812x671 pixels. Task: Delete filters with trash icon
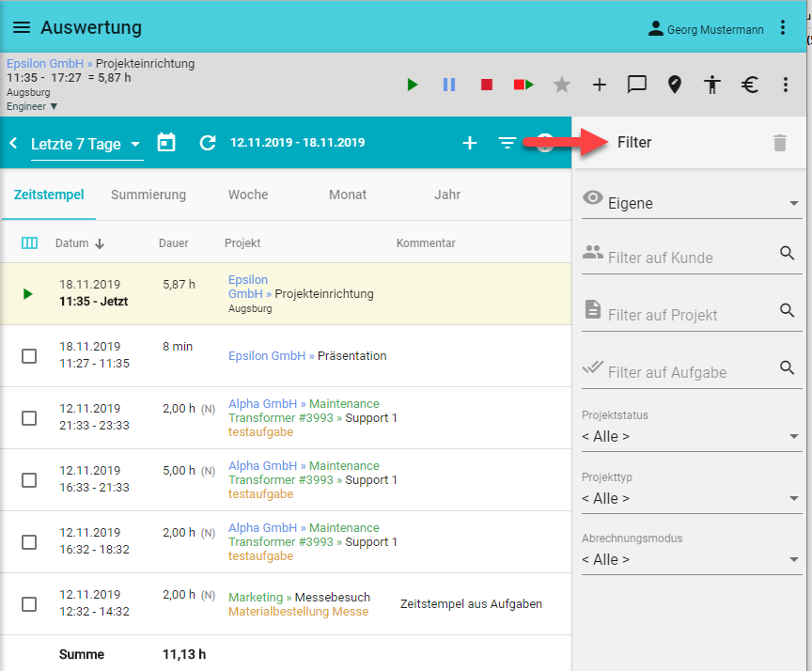pyautogui.click(x=779, y=143)
